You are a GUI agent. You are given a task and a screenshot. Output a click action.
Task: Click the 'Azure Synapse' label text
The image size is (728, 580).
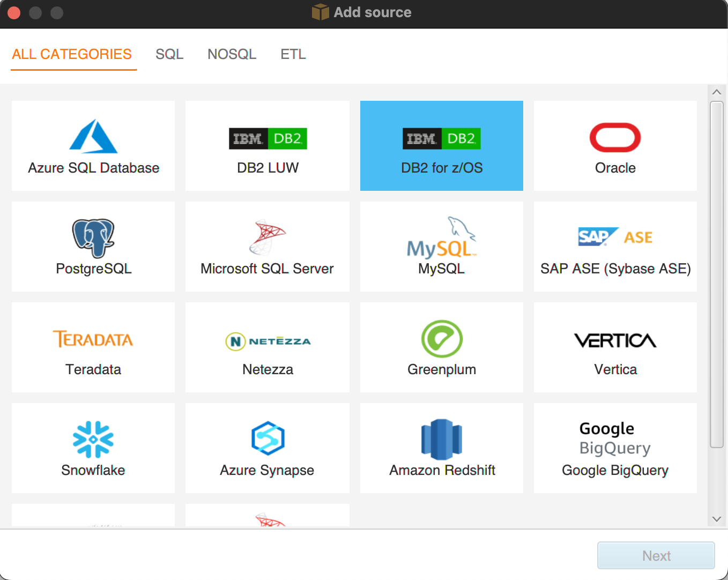click(267, 470)
